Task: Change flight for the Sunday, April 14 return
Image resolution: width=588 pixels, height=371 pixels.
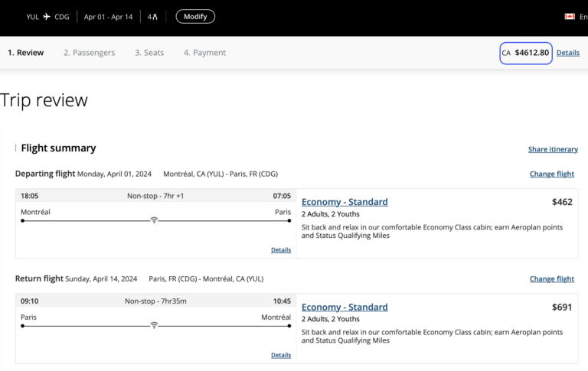Action: [x=551, y=279]
